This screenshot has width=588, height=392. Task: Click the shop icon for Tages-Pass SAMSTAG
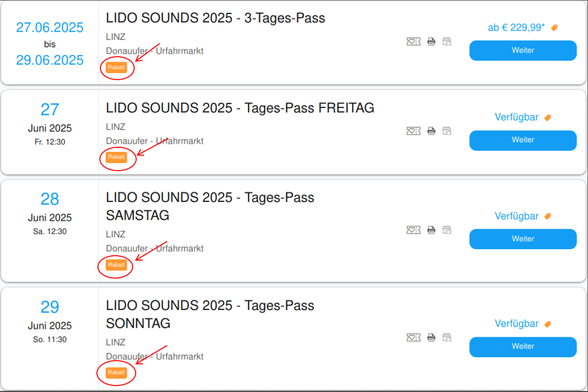point(447,230)
